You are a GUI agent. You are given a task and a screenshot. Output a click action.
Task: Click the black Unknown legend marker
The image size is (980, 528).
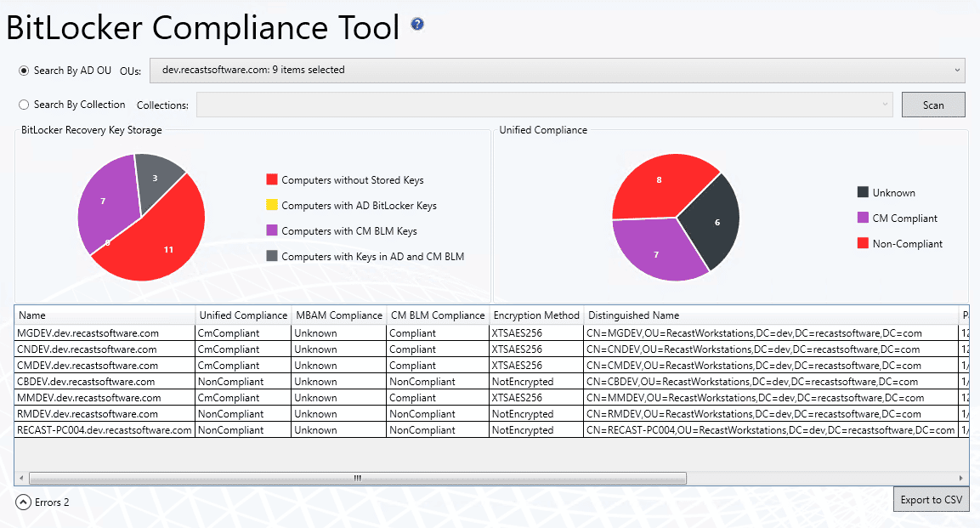[x=862, y=192]
